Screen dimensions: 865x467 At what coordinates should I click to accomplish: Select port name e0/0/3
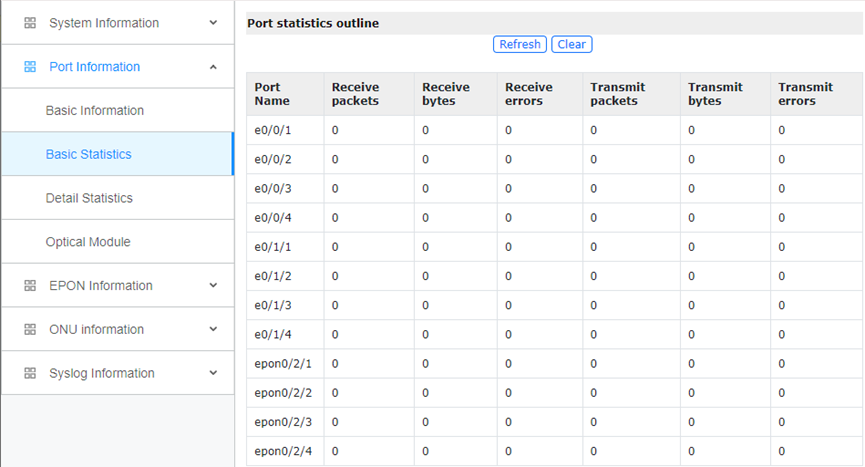(x=273, y=189)
